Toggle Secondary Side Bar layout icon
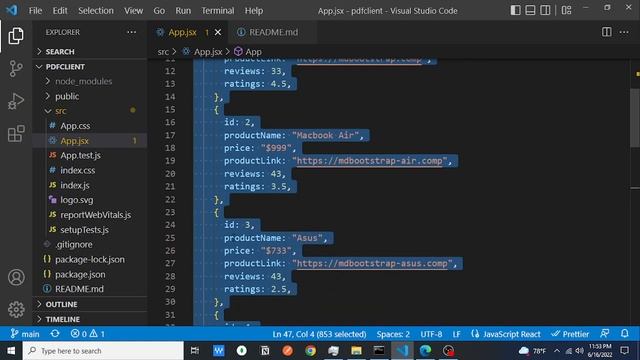Screen dimensions: 640x360 pyautogui.click(x=545, y=10)
